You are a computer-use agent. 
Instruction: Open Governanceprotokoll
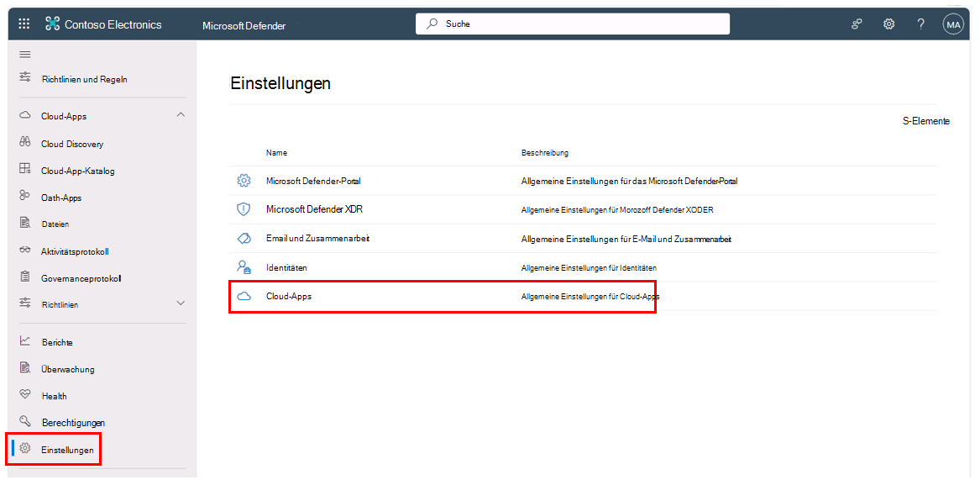81,278
